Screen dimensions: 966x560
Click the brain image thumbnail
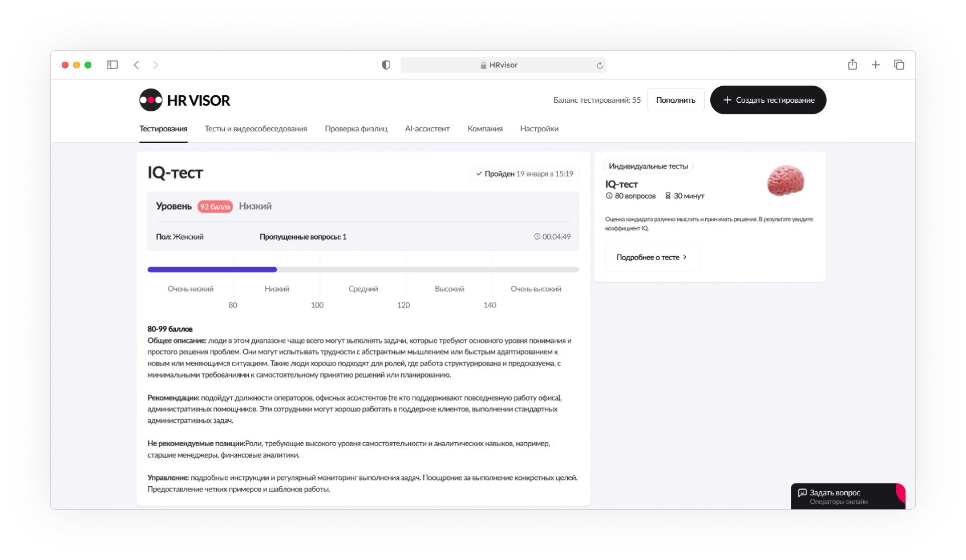(785, 180)
